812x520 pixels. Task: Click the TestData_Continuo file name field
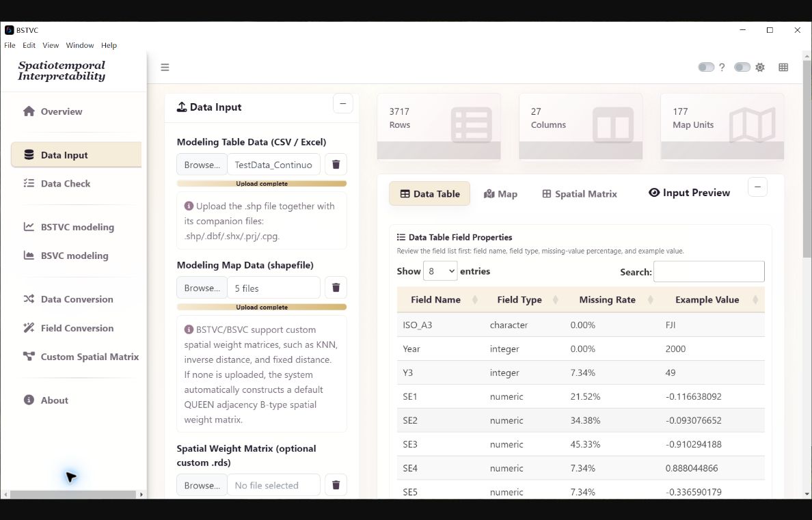(273, 164)
